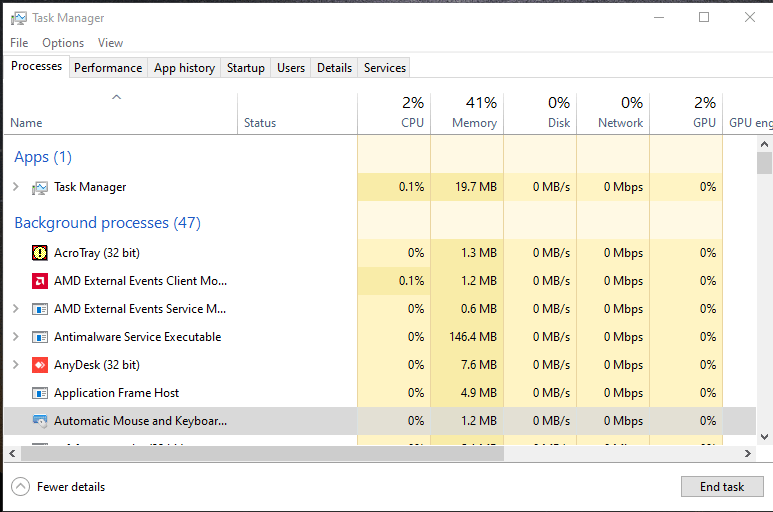The width and height of the screenshot is (773, 512).
Task: Click the GPU engine column header
Action: click(x=748, y=114)
